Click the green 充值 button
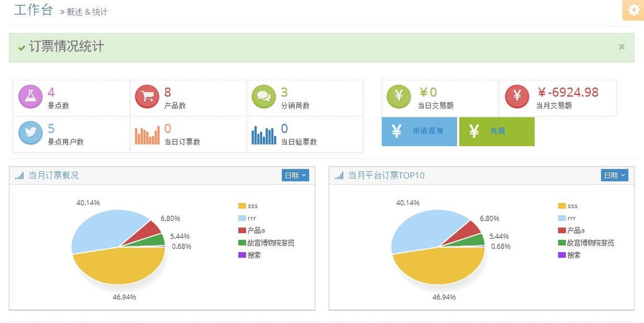The height and width of the screenshot is (323, 644). click(x=497, y=131)
